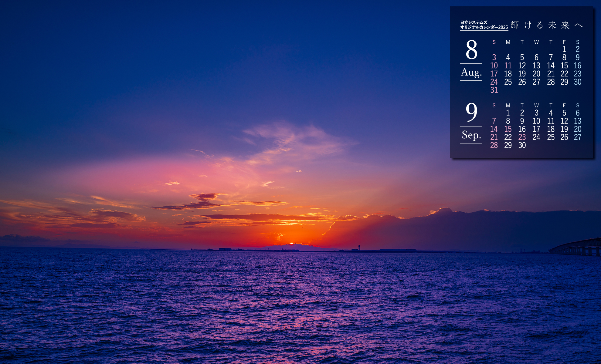Select September 3 in the calendar
The height and width of the screenshot is (364, 601).
(536, 113)
